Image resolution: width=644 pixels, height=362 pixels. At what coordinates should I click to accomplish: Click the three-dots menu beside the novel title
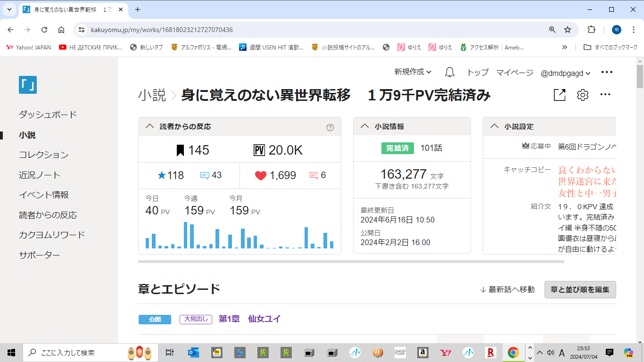point(605,95)
